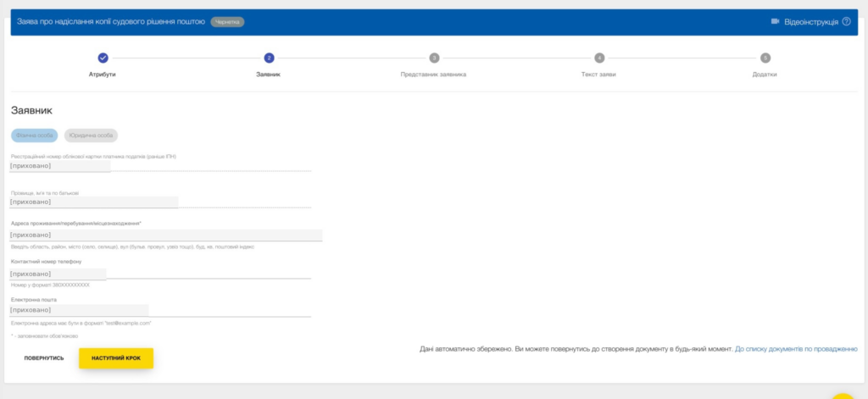Switch to Юридична особа option
868x399 pixels.
click(x=91, y=136)
